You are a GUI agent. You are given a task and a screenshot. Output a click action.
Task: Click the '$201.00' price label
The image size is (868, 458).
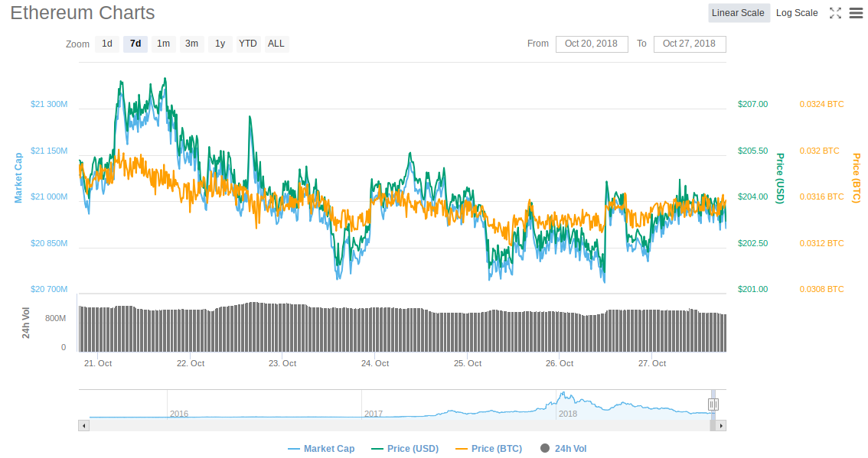coord(753,289)
